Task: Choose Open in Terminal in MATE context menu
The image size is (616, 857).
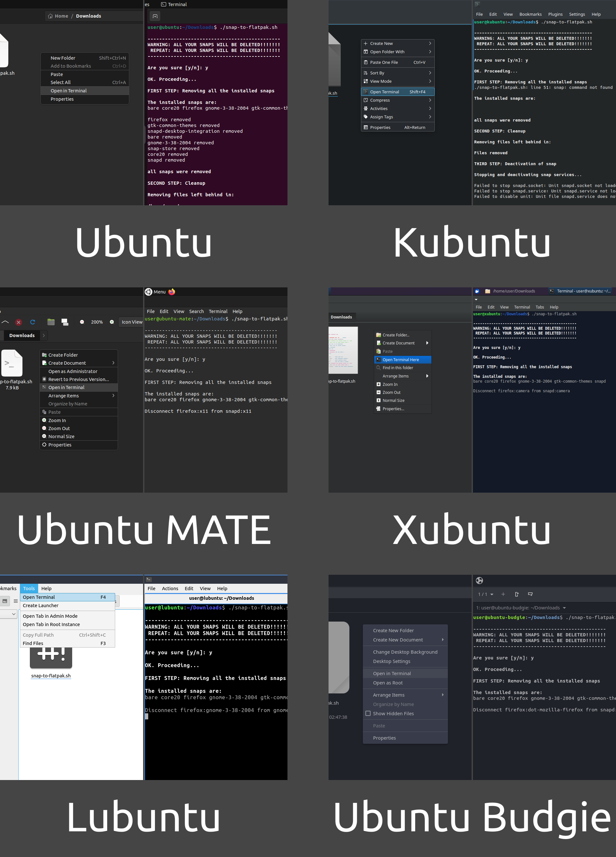Action: click(x=79, y=387)
